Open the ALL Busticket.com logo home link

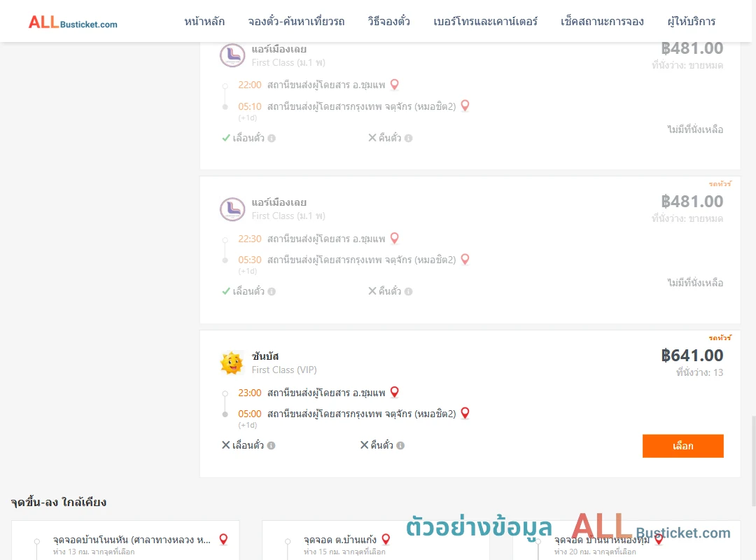tap(73, 22)
